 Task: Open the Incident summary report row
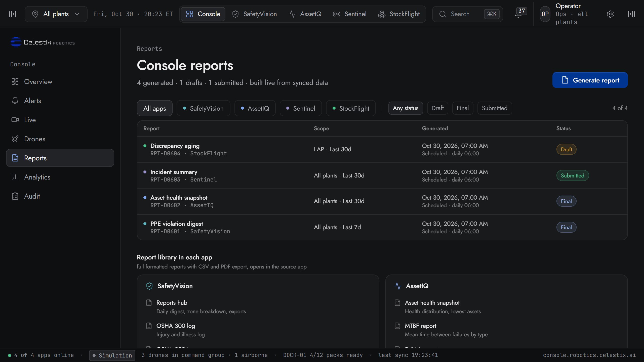(x=382, y=175)
